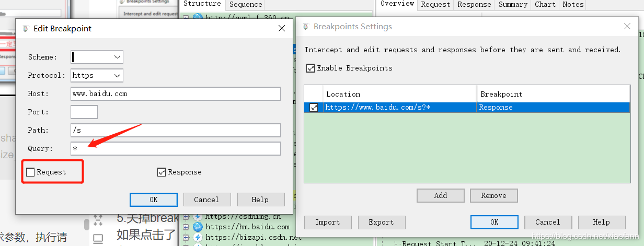The image size is (644, 246).
Task: Import breakpoint settings
Action: coord(328,222)
